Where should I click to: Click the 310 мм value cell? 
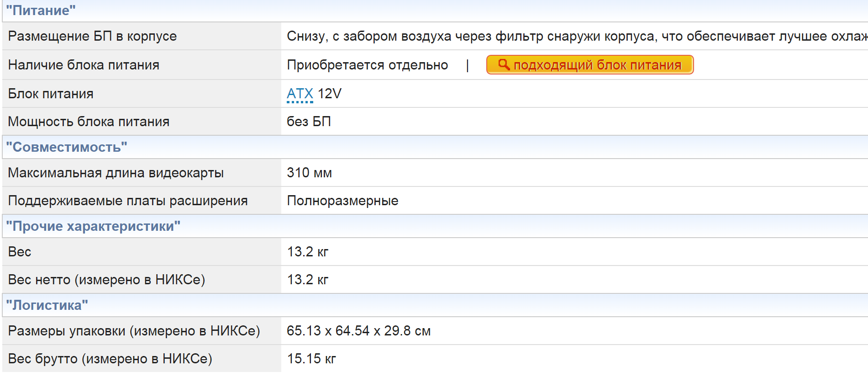(x=309, y=173)
